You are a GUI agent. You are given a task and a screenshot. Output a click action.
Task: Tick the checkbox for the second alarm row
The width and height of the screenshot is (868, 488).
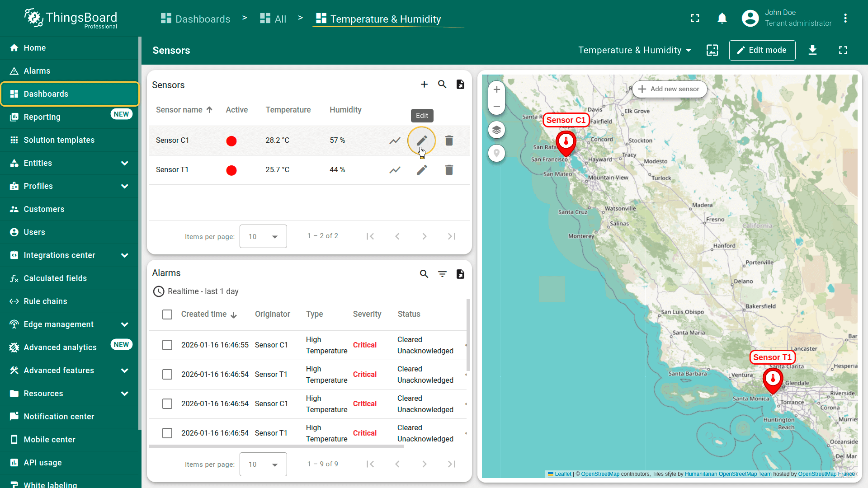167,375
